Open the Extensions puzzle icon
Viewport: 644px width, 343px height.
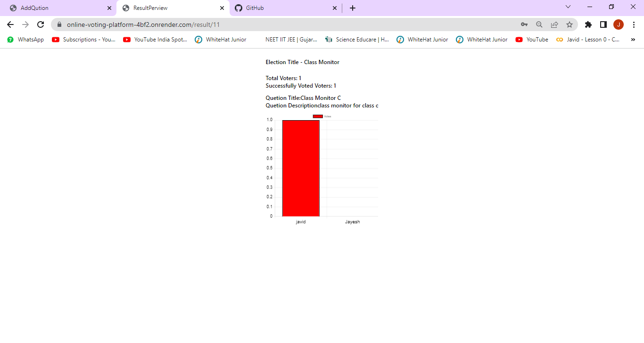(588, 24)
